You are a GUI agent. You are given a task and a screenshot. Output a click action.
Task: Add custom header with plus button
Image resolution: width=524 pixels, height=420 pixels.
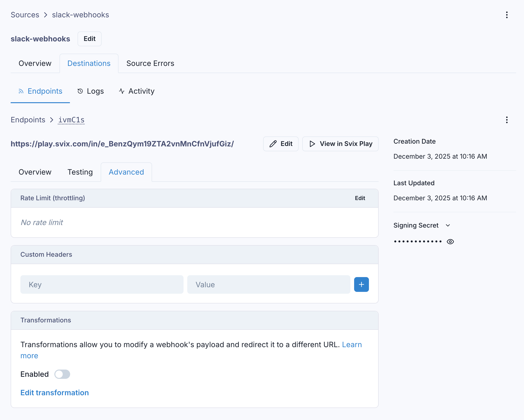(x=361, y=284)
